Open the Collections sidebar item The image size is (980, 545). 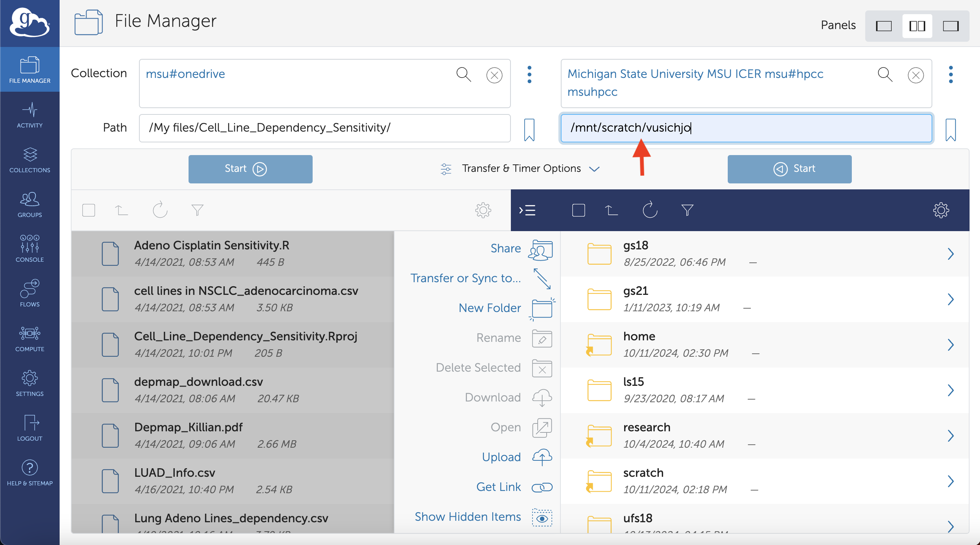(30, 160)
